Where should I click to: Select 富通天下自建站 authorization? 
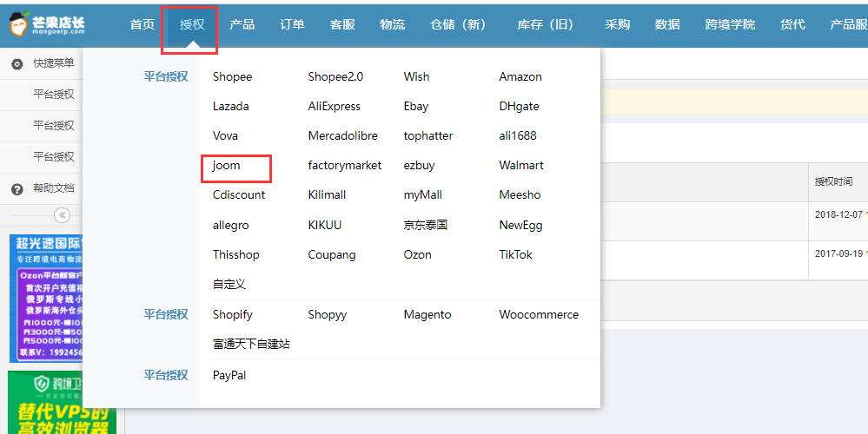(251, 344)
